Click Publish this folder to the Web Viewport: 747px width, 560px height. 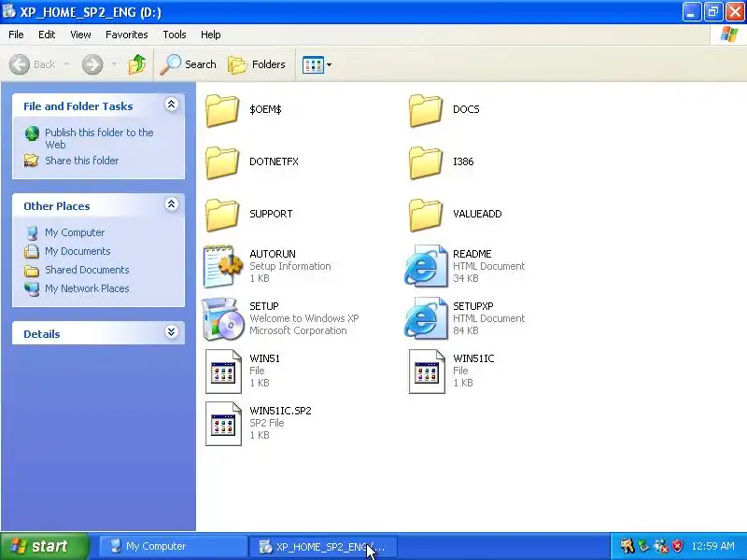click(x=99, y=138)
